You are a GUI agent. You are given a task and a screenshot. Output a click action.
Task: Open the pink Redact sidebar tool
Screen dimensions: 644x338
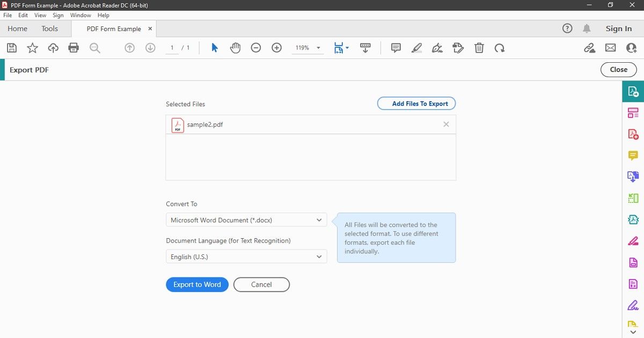click(633, 241)
